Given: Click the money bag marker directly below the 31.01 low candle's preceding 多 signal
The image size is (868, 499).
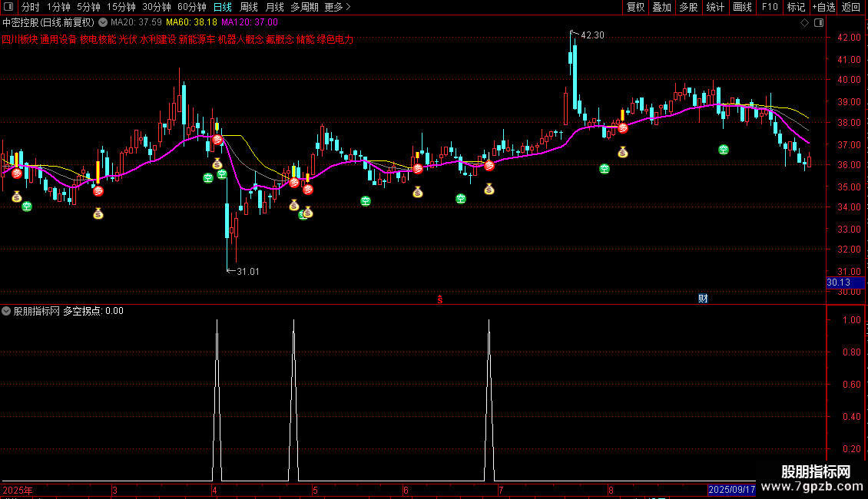Looking at the screenshot, I should pyautogui.click(x=217, y=164).
